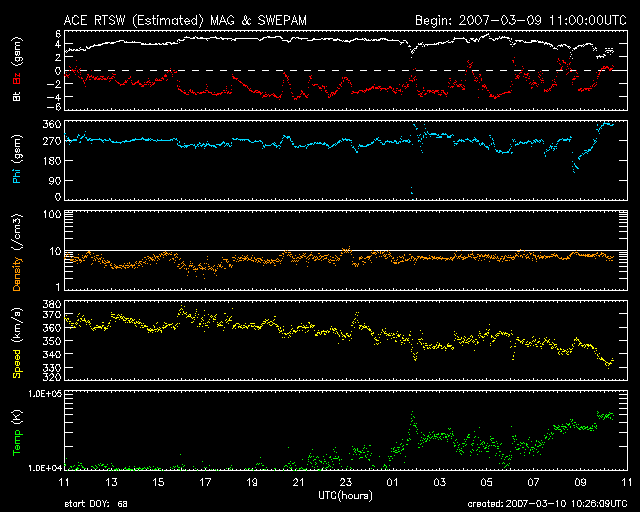This screenshot has height=512, width=640.
Task: Select the red Bz axis label
Action: point(17,78)
